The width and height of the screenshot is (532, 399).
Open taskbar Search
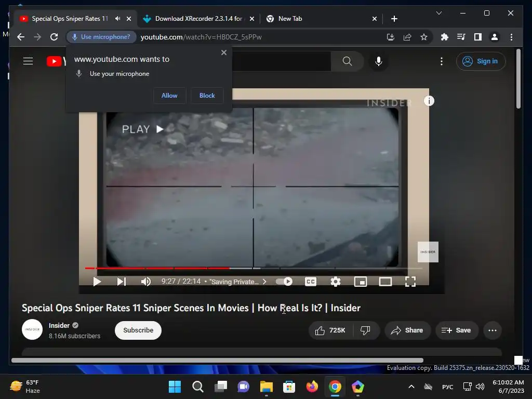[197, 387]
